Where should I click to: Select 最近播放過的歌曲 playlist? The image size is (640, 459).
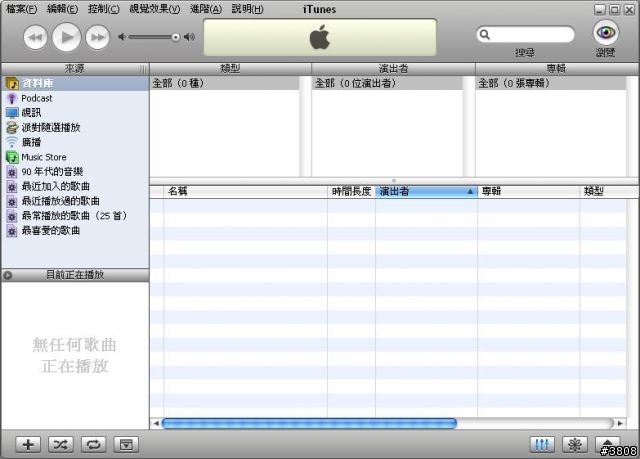click(x=76, y=201)
